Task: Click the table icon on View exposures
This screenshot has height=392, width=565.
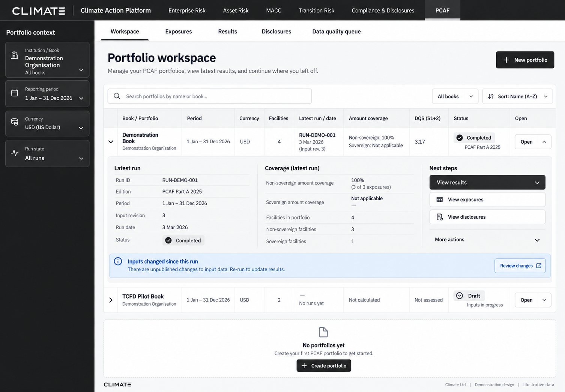Action: click(440, 200)
